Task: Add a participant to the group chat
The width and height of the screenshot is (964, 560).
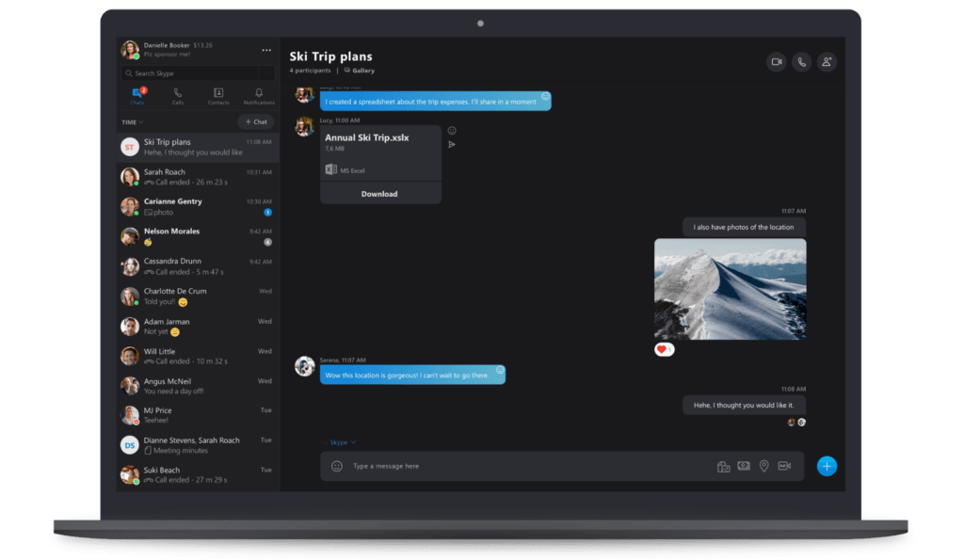Action: (x=827, y=62)
